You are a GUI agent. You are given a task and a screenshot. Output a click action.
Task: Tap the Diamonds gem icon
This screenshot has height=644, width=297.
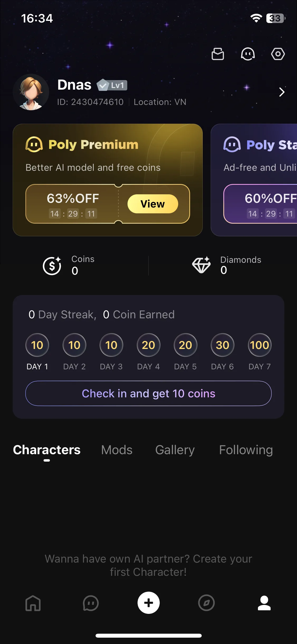[x=201, y=265]
